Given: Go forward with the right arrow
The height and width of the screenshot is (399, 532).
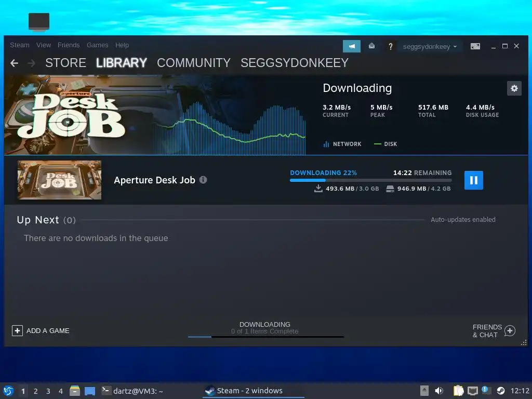Looking at the screenshot, I should click(31, 63).
